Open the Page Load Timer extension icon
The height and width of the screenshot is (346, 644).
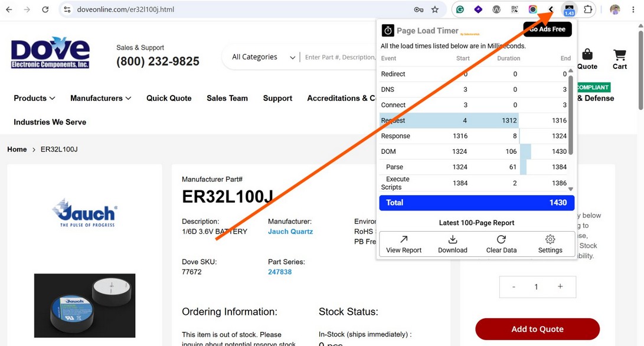click(569, 9)
